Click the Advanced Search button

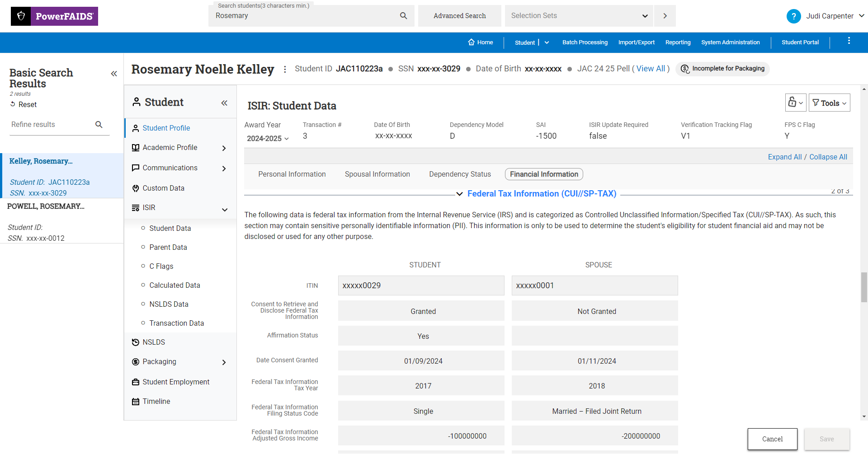(459, 16)
